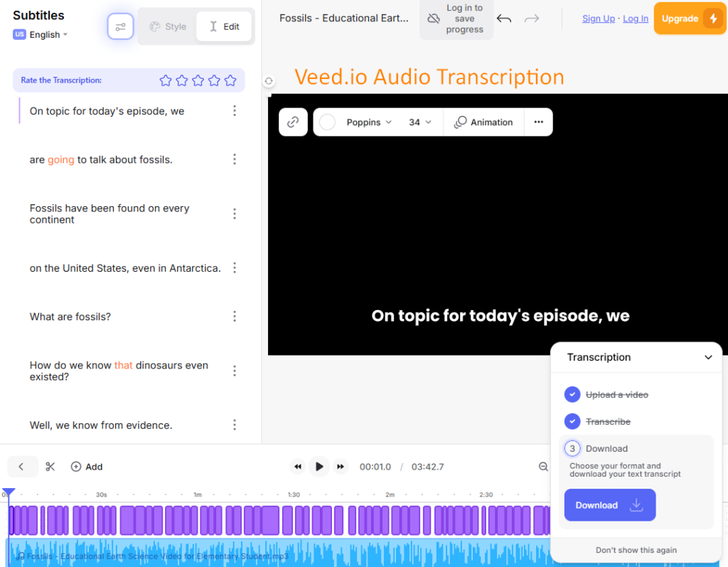The width and height of the screenshot is (728, 567).
Task: Click the highlighted word 'going'
Action: click(x=61, y=160)
